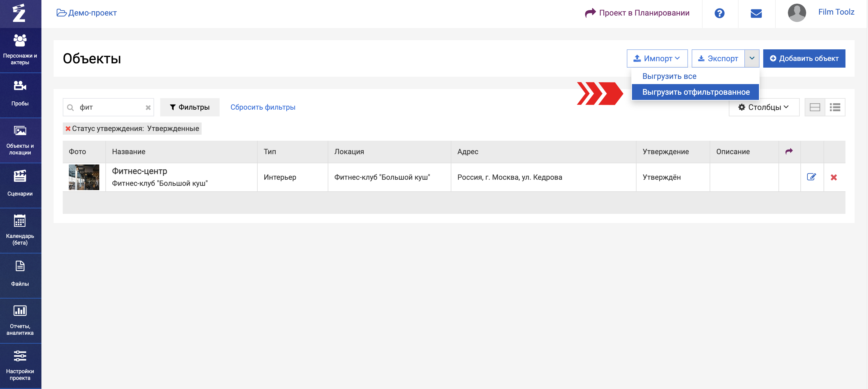Click Сбросить фильтры link
This screenshot has height=389, width=868.
click(263, 107)
